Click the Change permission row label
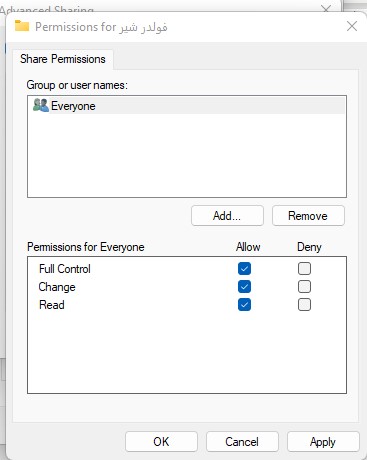The image size is (367, 460). (57, 287)
